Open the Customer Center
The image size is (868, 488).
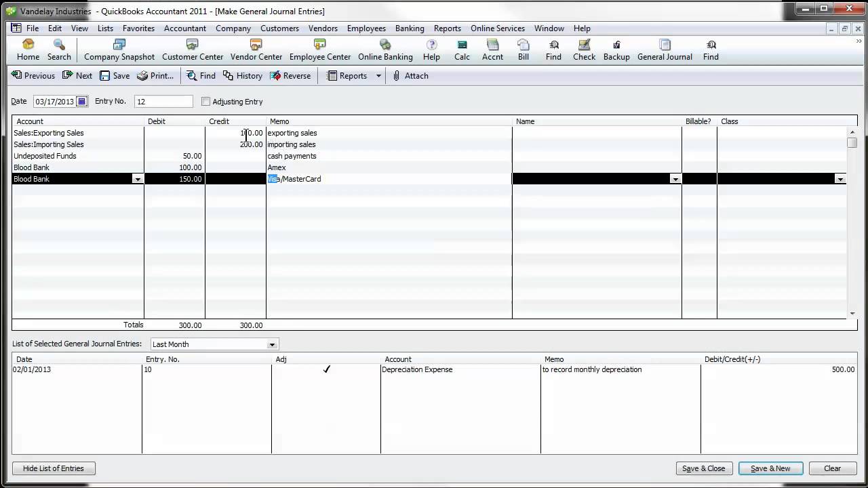193,50
